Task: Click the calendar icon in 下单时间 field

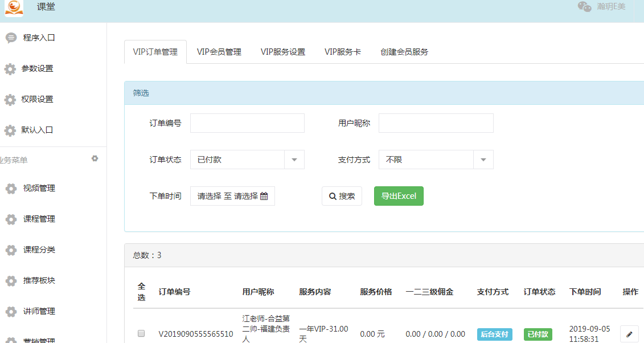Action: (x=264, y=196)
